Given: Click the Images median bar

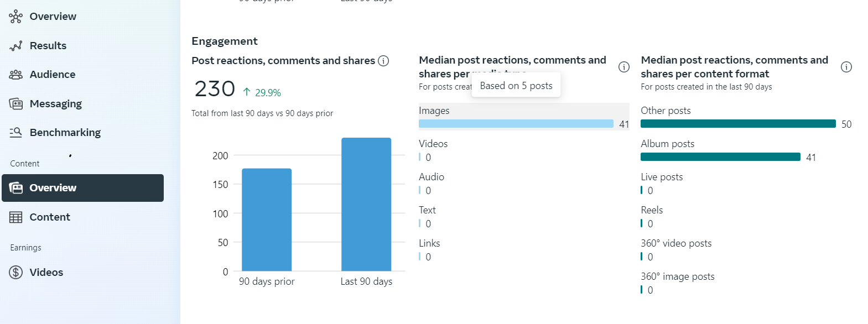Looking at the screenshot, I should [516, 124].
